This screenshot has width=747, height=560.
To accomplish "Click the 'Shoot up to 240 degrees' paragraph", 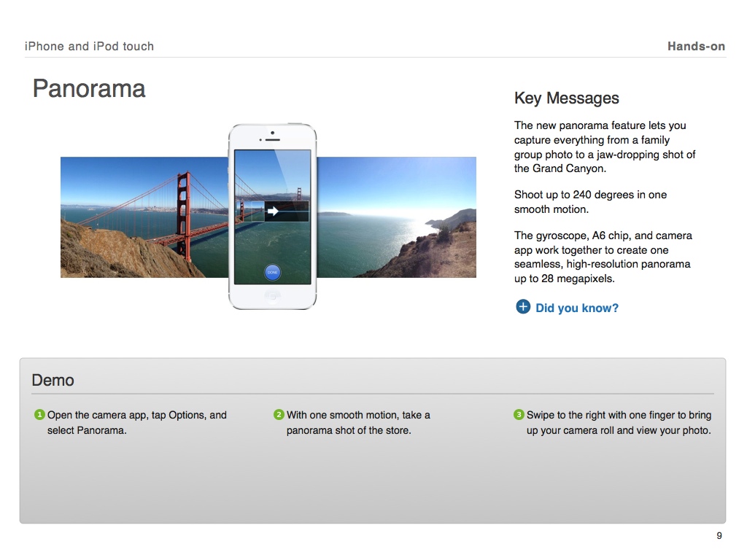I will pyautogui.click(x=590, y=202).
